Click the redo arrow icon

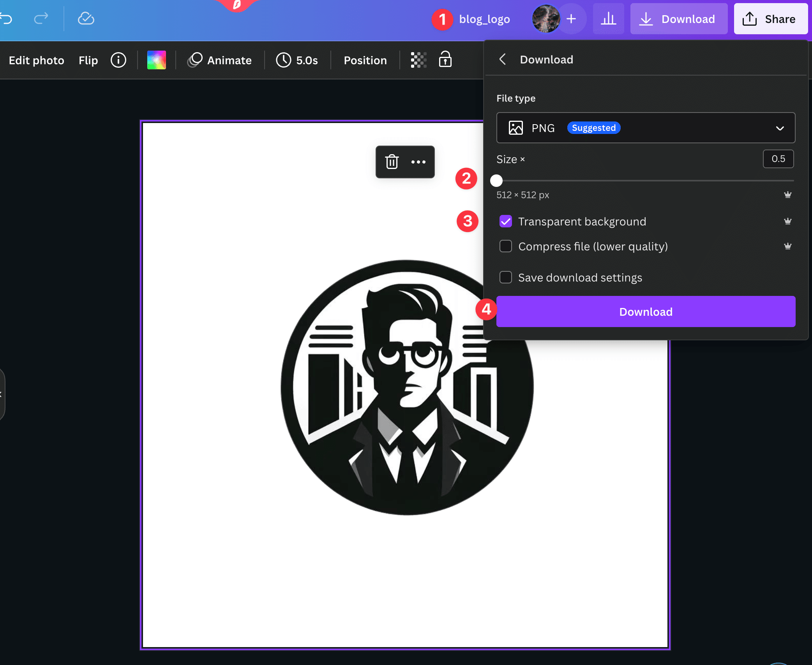pyautogui.click(x=41, y=18)
